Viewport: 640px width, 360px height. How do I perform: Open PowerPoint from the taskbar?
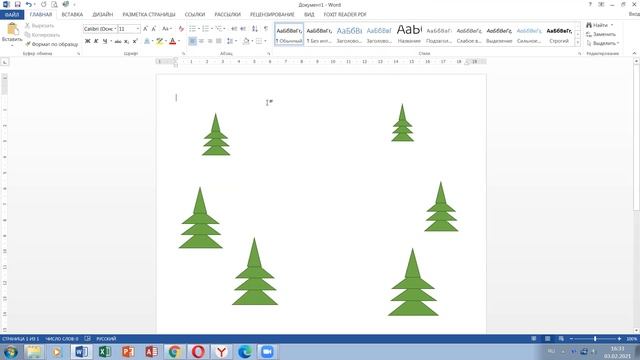[x=128, y=351]
